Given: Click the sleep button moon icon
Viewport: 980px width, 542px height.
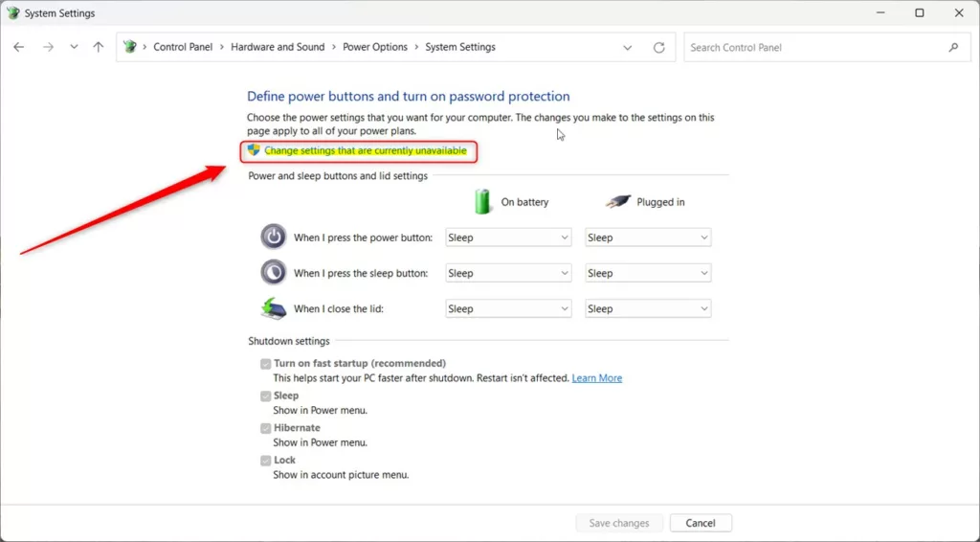Looking at the screenshot, I should [274, 273].
